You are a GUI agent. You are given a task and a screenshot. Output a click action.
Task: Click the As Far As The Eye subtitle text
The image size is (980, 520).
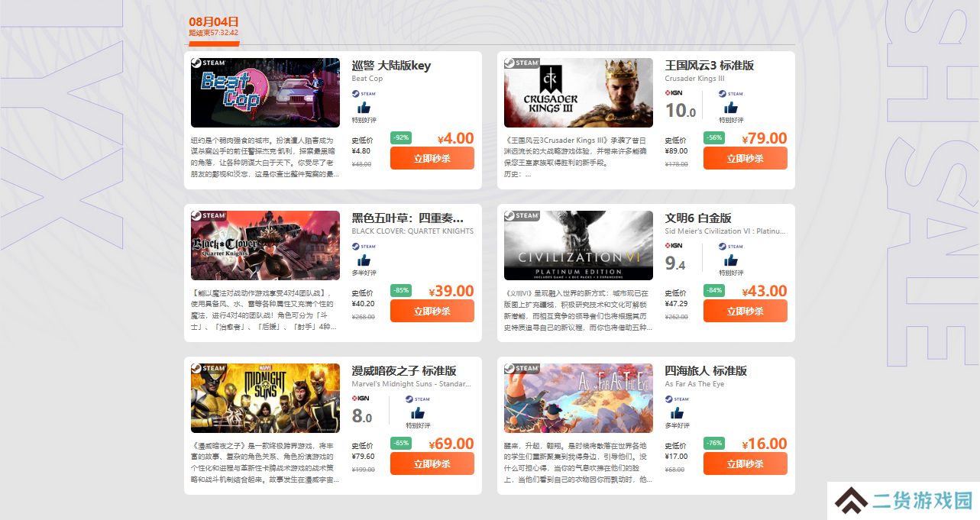coord(694,384)
